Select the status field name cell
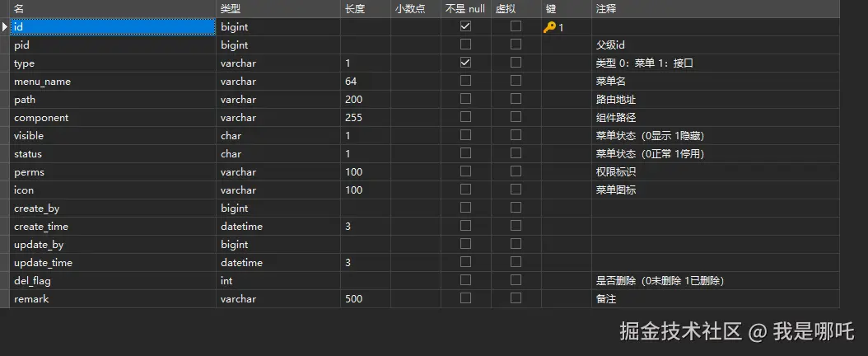 (113, 154)
